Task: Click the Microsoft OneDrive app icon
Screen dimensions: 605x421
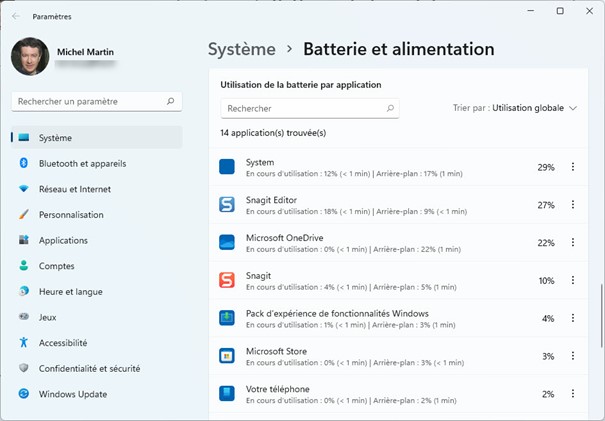Action: coord(227,242)
